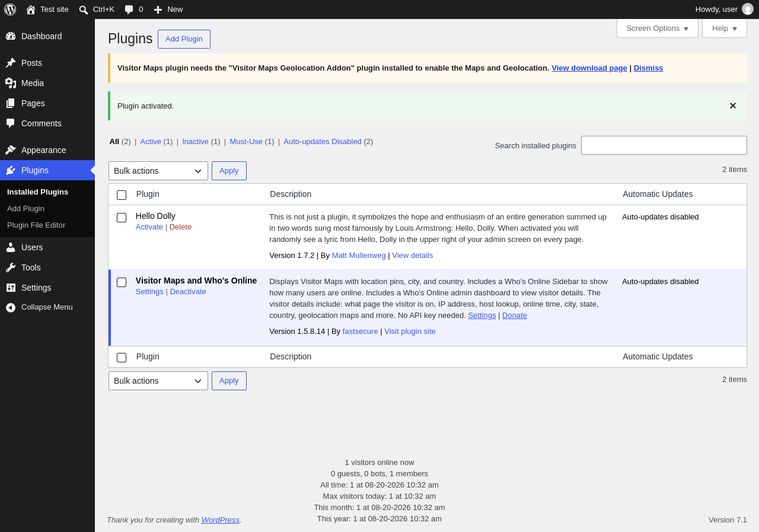Viewport: 759px width, 532px height.
Task: Open Matt Mullenweg author link
Action: [359, 255]
